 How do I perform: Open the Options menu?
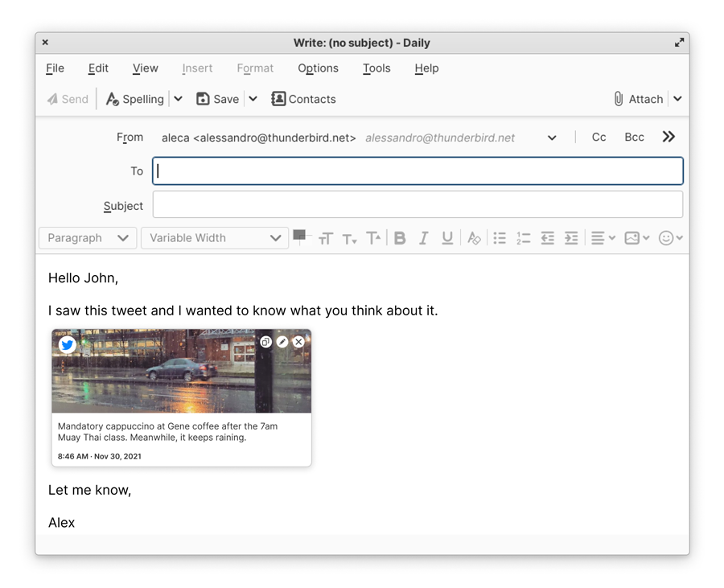pyautogui.click(x=318, y=68)
